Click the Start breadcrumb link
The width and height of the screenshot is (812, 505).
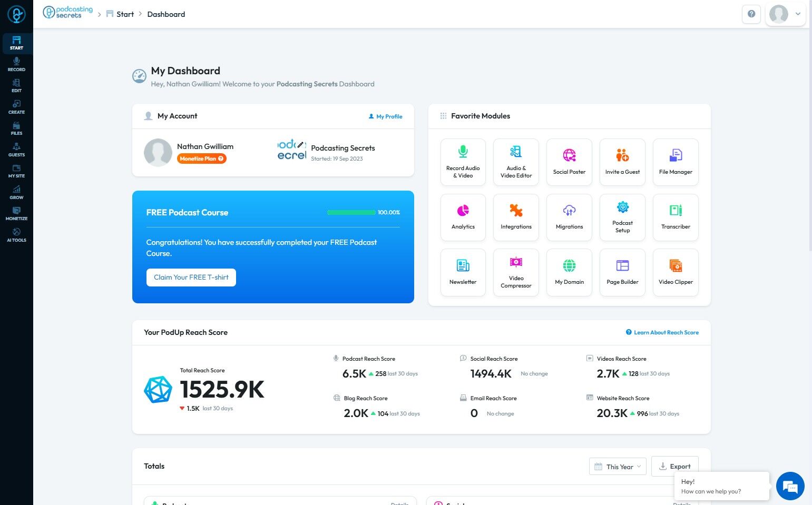coord(120,14)
